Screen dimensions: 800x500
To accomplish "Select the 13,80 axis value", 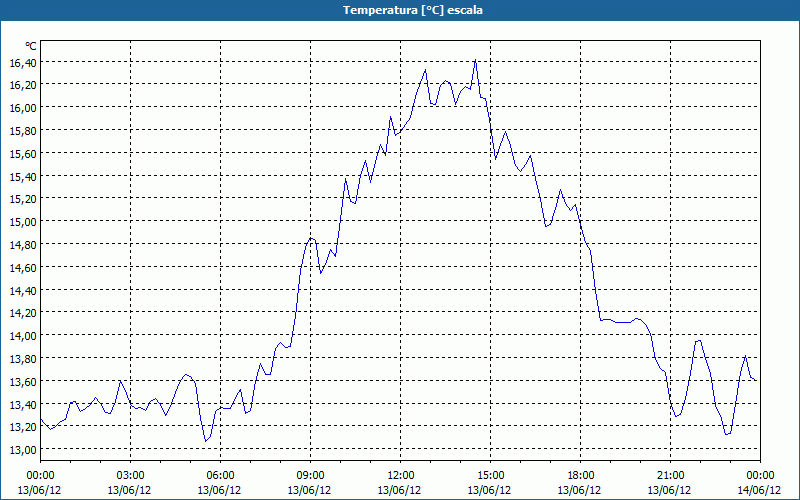I will [x=22, y=359].
